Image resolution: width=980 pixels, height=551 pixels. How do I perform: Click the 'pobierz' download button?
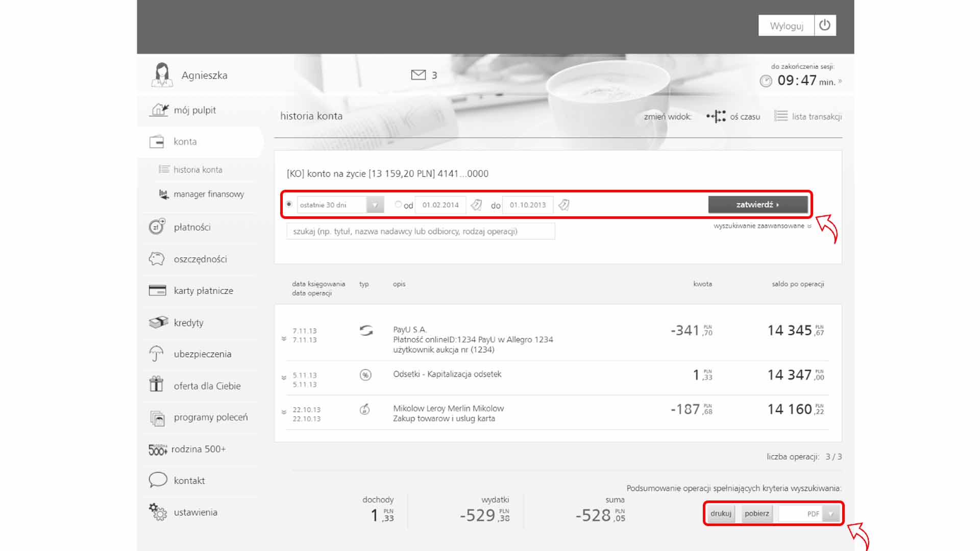[756, 514]
